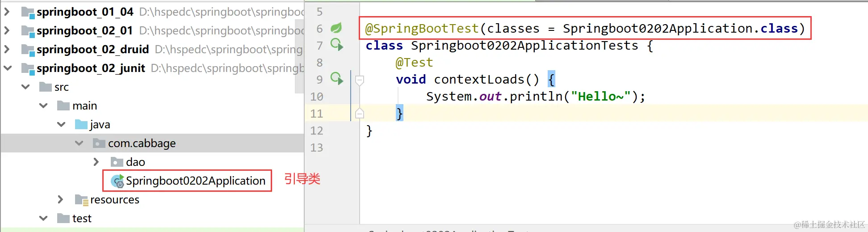Click the main folder icon
The height and width of the screenshot is (232, 868).
[x=63, y=106]
